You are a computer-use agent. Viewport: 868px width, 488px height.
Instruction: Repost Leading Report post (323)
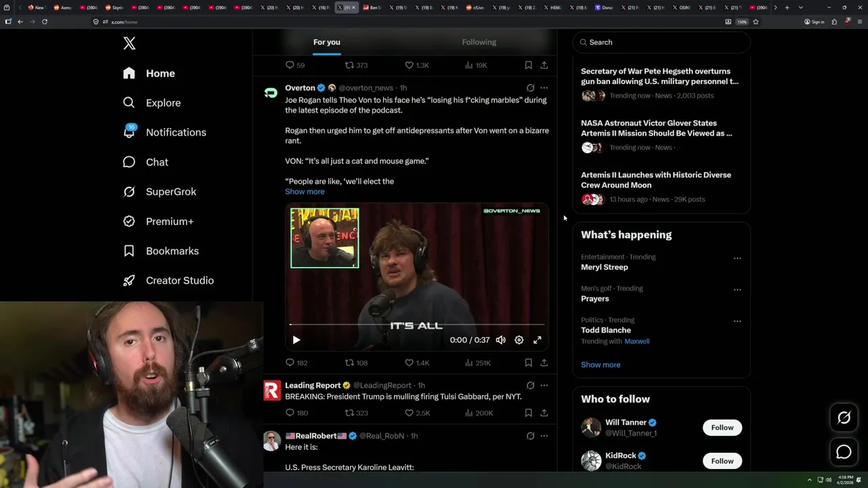(356, 413)
